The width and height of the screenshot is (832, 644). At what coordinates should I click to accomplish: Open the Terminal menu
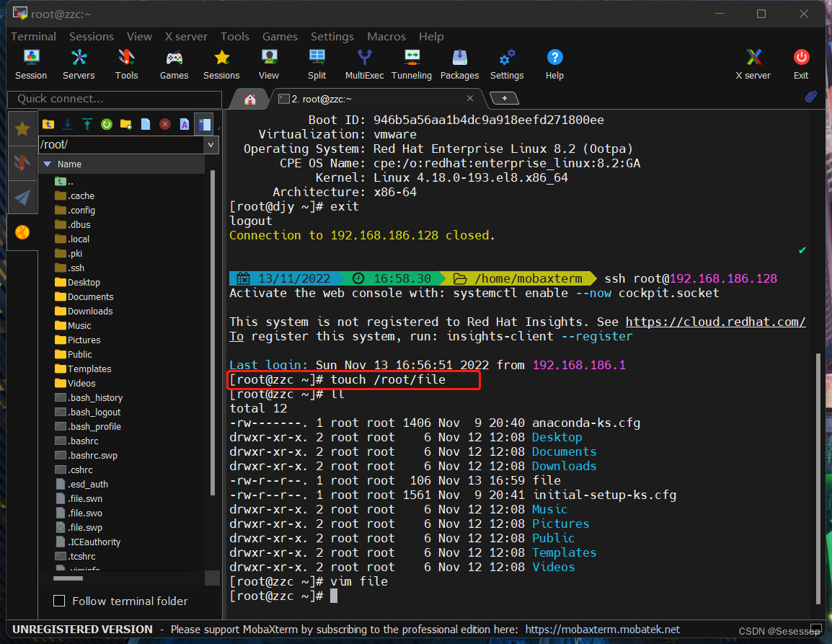click(x=33, y=37)
